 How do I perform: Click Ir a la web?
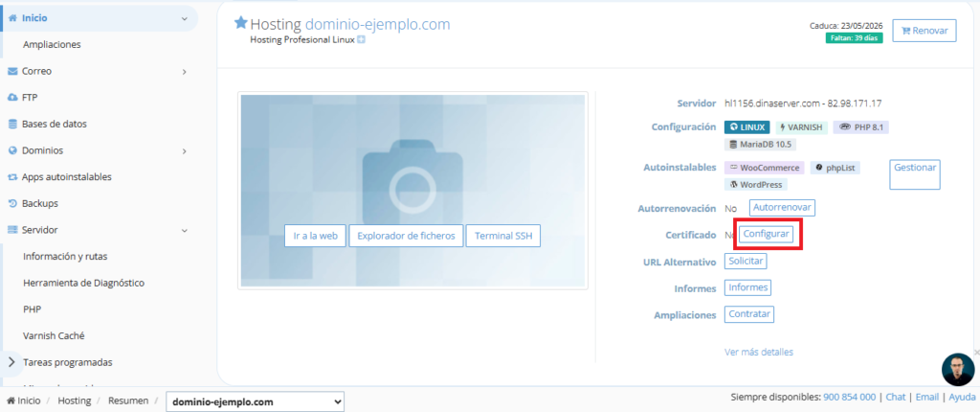pos(315,236)
